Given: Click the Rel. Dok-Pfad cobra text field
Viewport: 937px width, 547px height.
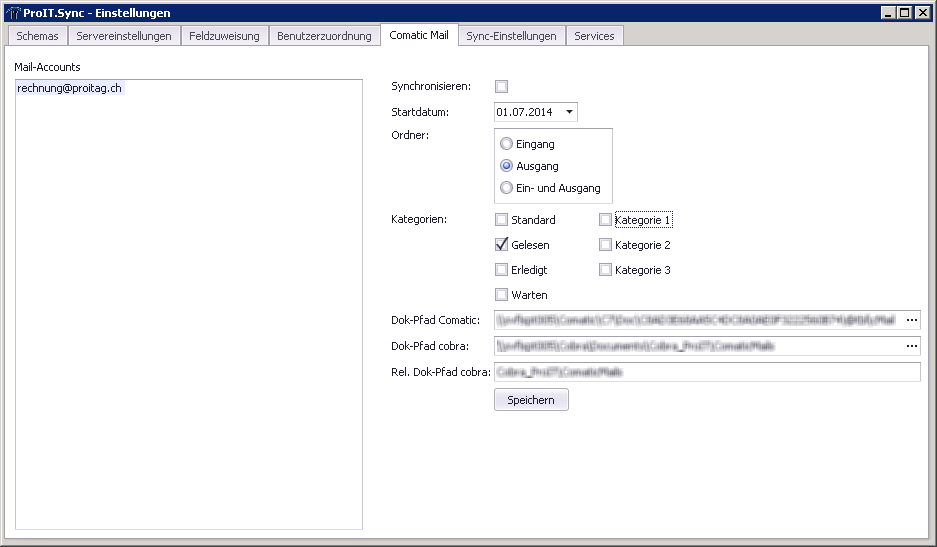Looking at the screenshot, I should [706, 372].
